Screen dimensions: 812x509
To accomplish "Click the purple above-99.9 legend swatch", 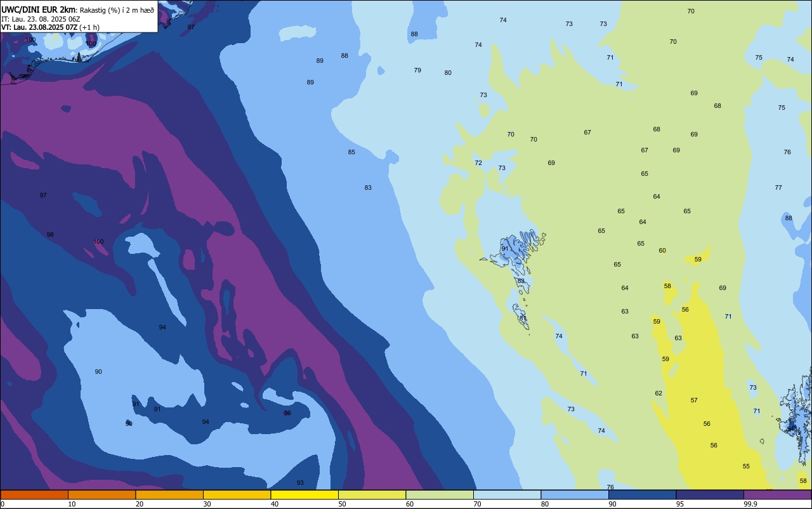I will pos(777,494).
